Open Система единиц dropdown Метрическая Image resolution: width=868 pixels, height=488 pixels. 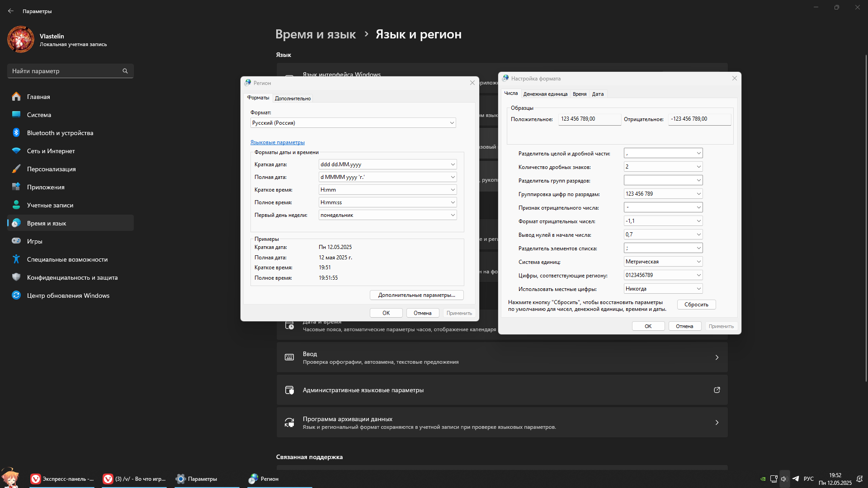coord(663,262)
